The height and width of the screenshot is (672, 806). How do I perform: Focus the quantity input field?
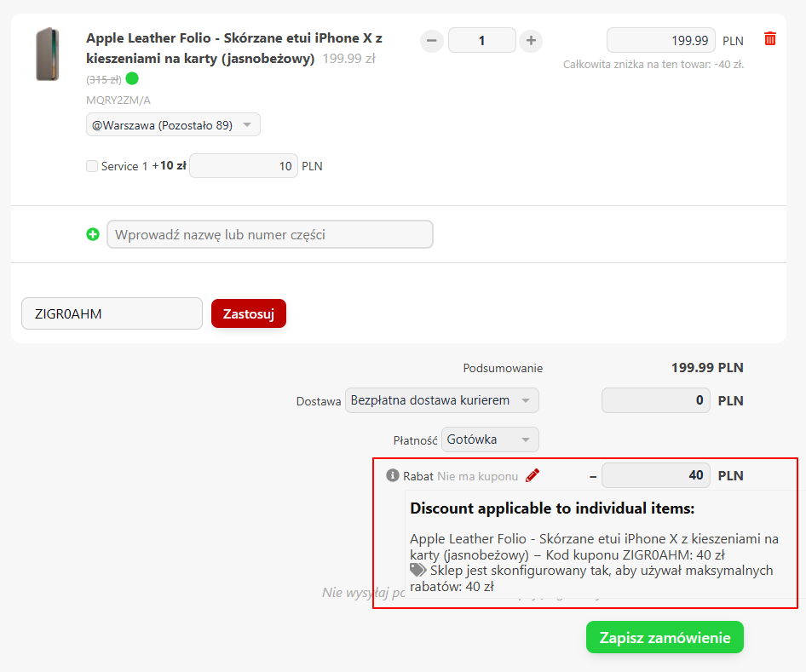481,41
